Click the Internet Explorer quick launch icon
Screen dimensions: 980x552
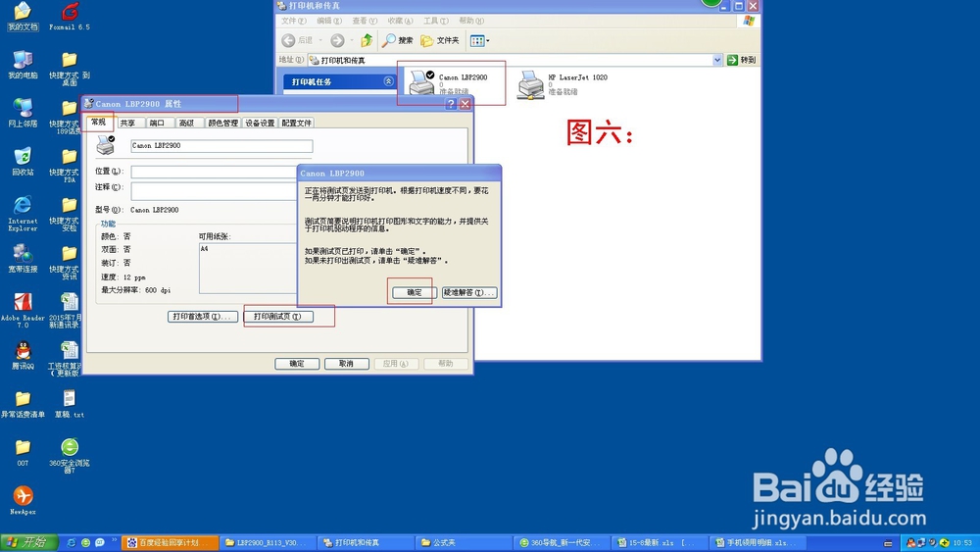[71, 542]
